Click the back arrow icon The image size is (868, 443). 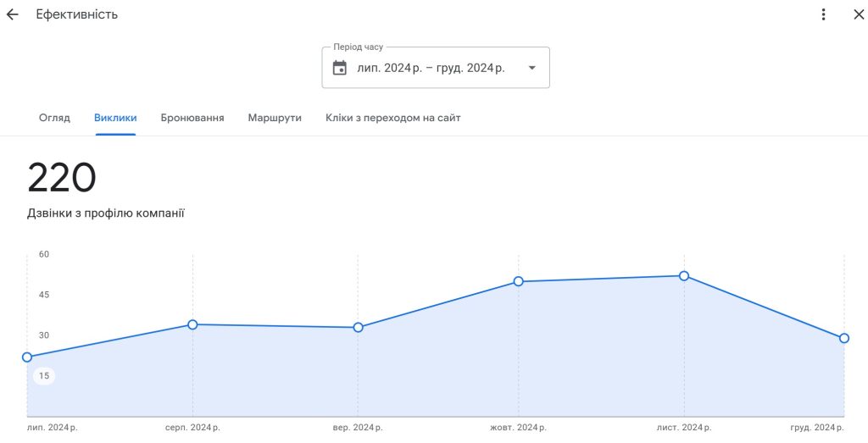click(x=13, y=14)
